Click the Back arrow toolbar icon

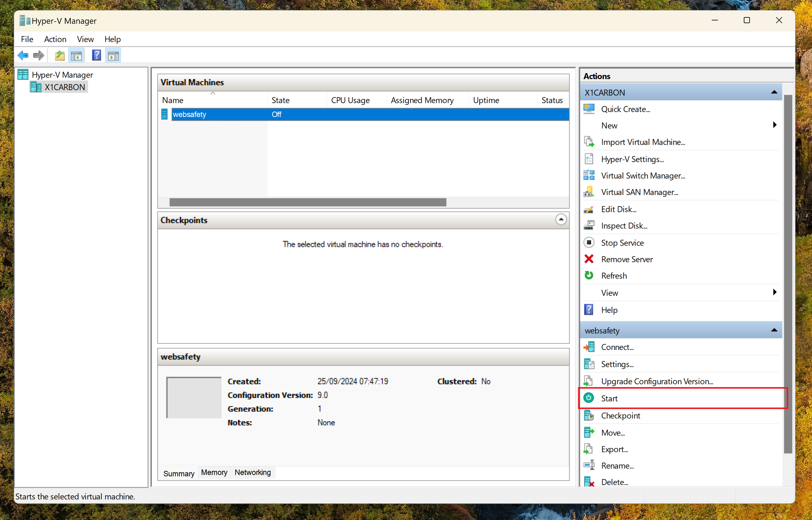(x=23, y=55)
